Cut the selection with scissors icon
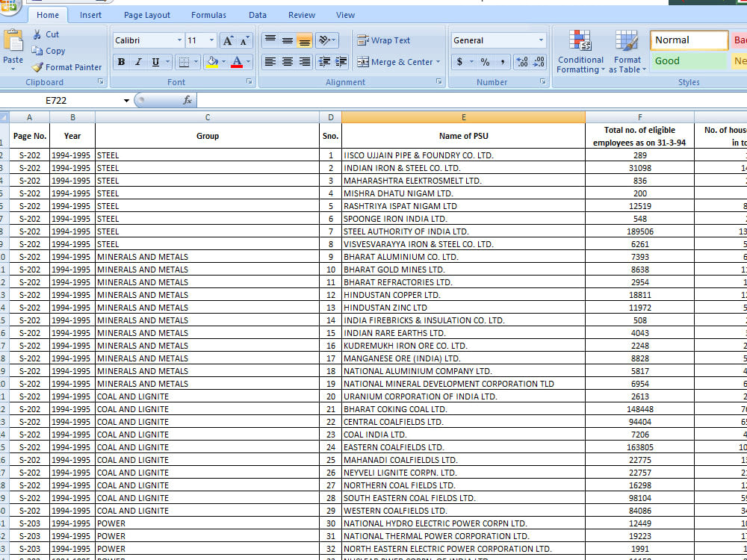 [46, 34]
